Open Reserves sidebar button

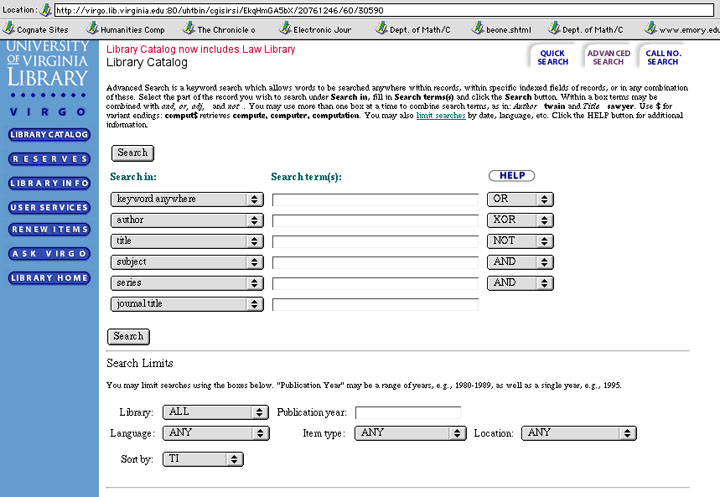(x=49, y=159)
